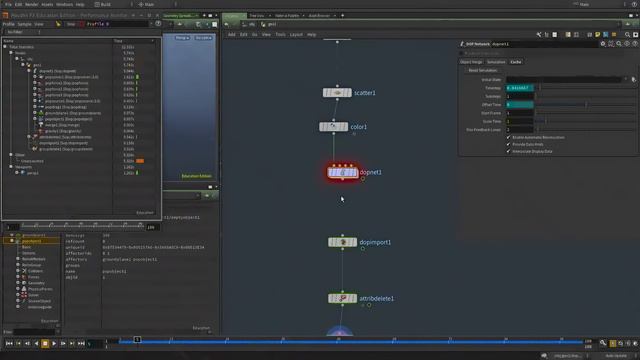Open the Tree View pane tab
The height and width of the screenshot is (360, 640).
point(257,16)
